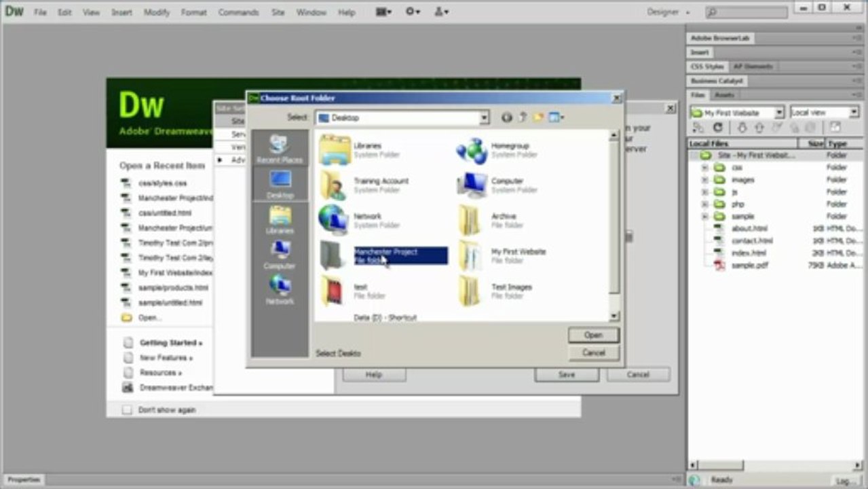Open the My First Website site dropdown
The image size is (868, 489).
[x=737, y=112]
